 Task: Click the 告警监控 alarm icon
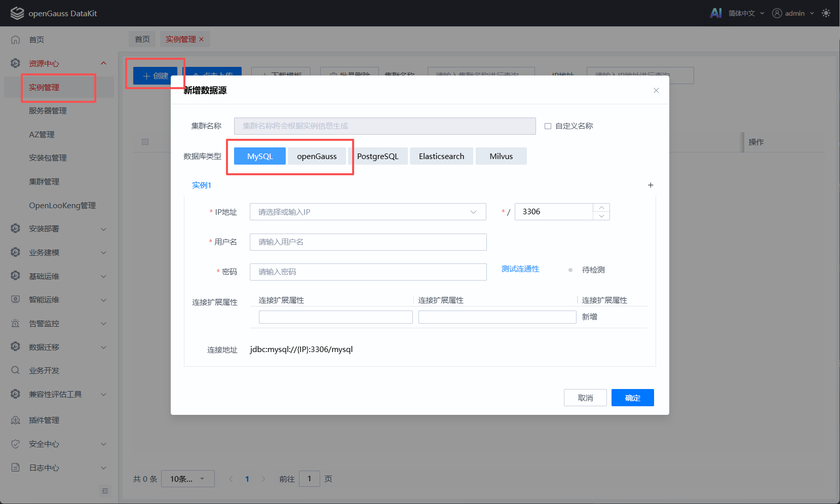16,323
